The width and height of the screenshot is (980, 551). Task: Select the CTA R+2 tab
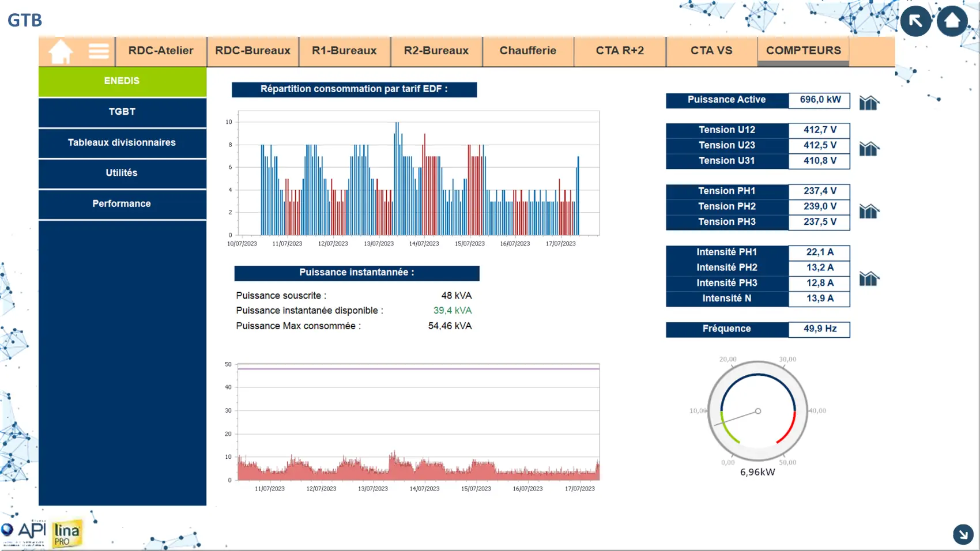620,51
